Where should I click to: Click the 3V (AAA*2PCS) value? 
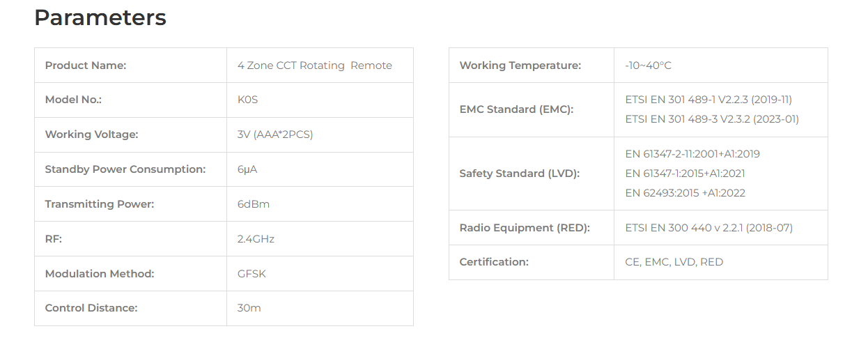[275, 135]
